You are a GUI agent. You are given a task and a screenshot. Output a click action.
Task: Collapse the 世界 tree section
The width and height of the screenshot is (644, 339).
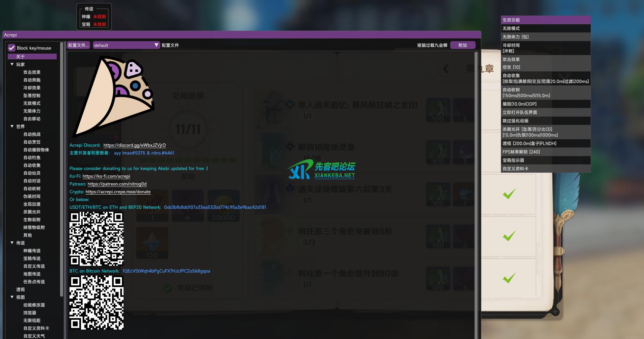pos(12,126)
